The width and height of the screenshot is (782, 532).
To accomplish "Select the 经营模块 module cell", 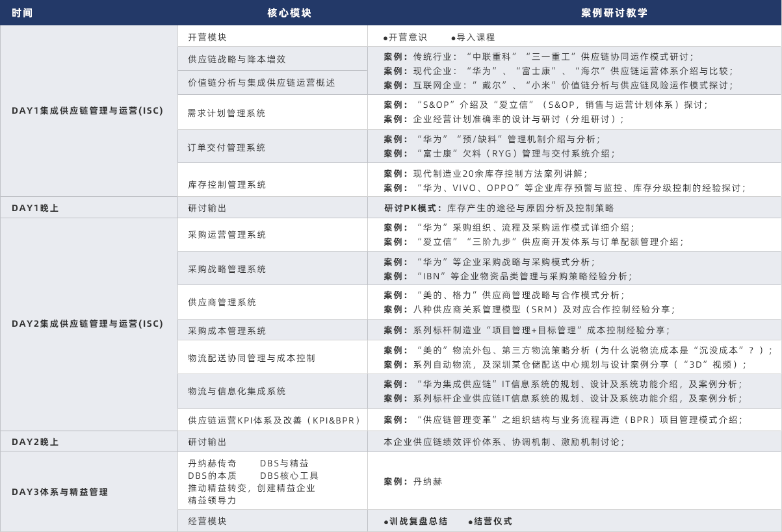I will pos(272,521).
